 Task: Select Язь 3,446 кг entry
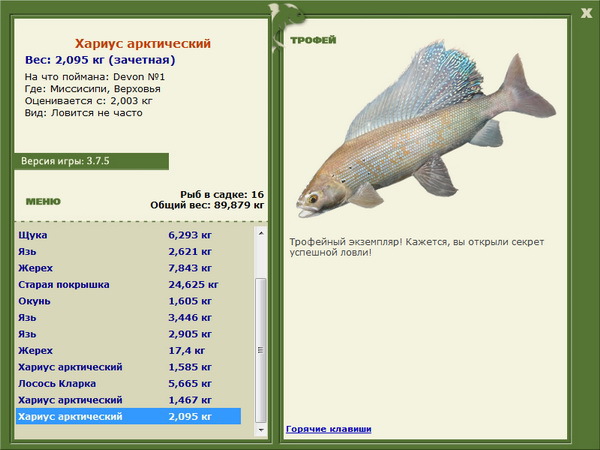[129, 317]
